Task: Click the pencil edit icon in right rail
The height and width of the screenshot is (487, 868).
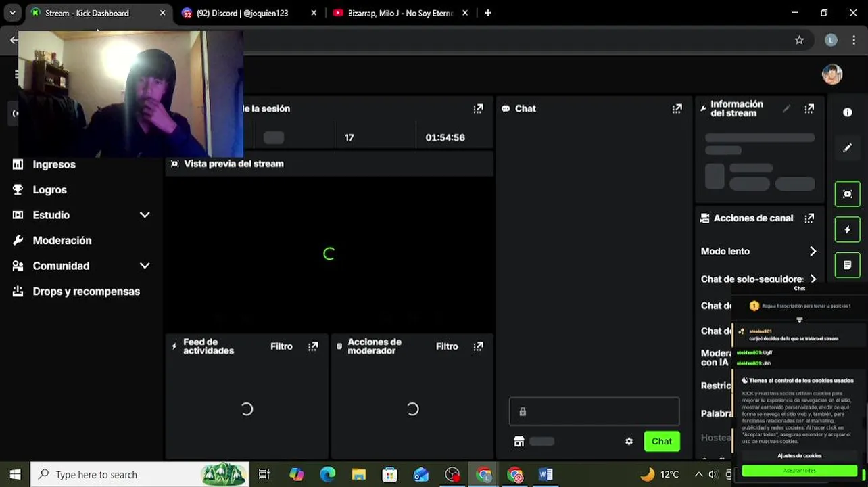Action: [x=847, y=147]
